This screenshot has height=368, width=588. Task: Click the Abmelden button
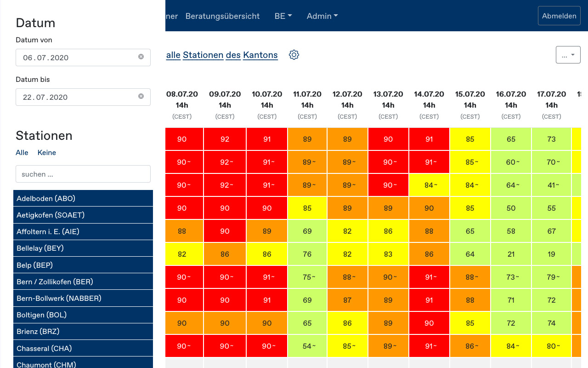[559, 15]
